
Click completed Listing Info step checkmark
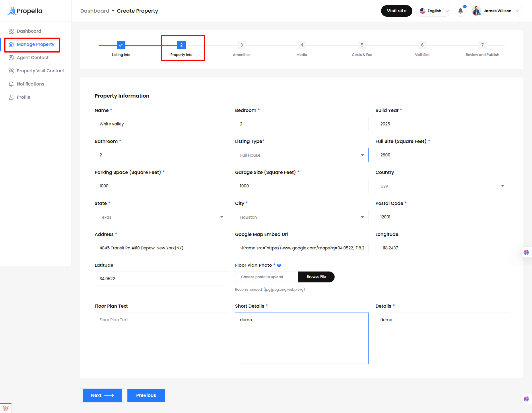tap(121, 45)
